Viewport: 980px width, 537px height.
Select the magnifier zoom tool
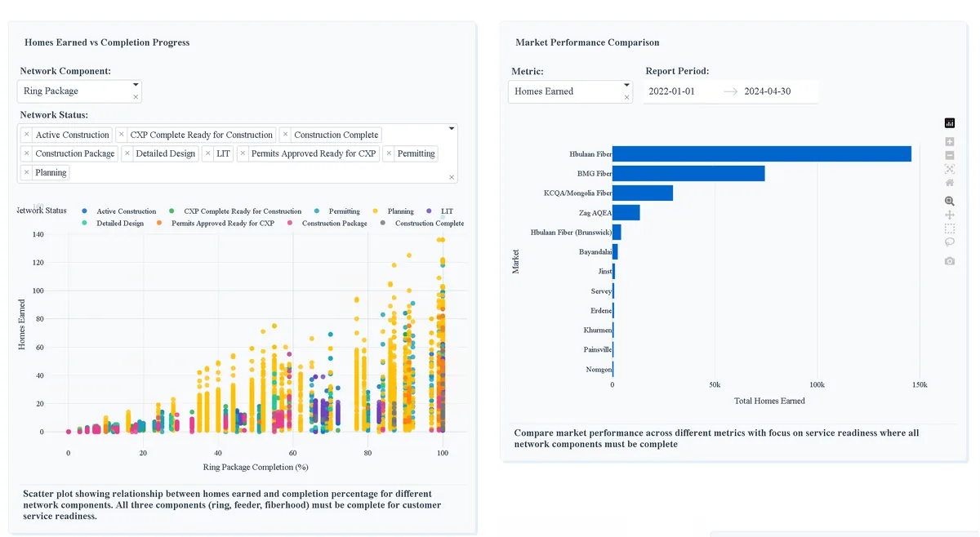[x=949, y=201]
